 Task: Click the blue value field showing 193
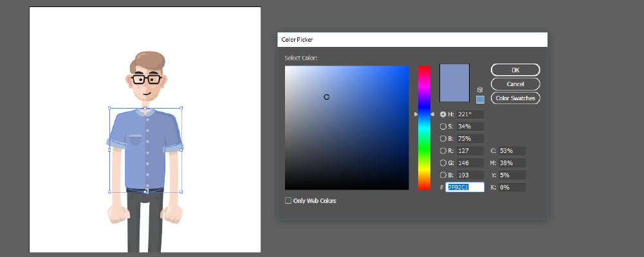tap(470, 175)
